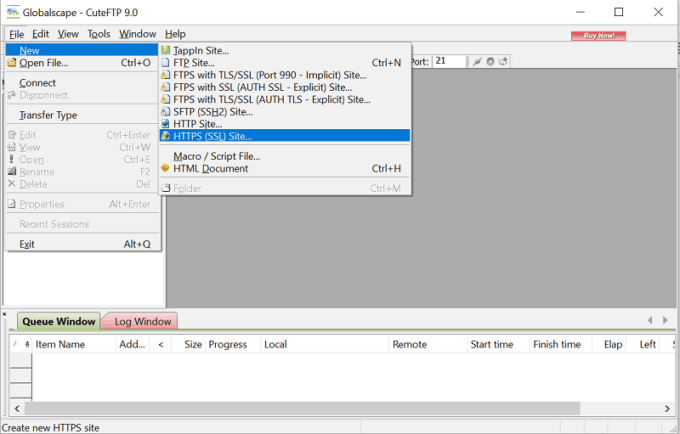The image size is (680, 434).
Task: Click the queue scrollbar left arrow
Action: [17, 408]
